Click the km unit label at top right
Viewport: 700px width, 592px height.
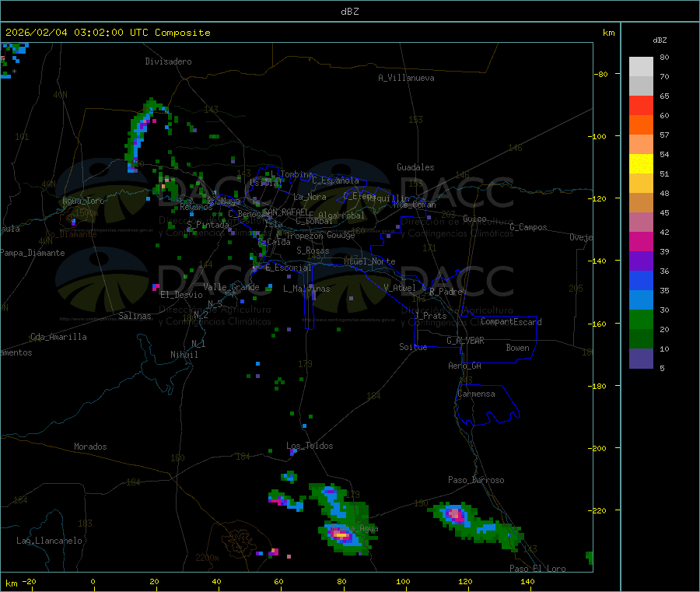(x=608, y=33)
